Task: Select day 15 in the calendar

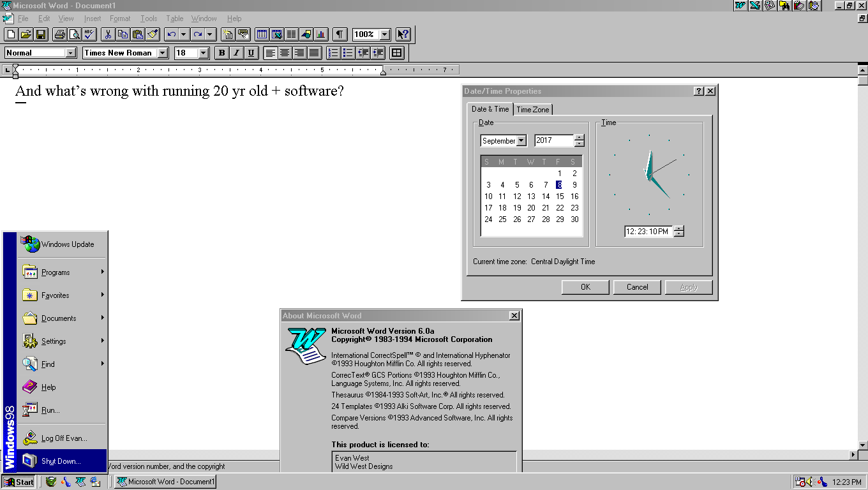Action: click(560, 197)
